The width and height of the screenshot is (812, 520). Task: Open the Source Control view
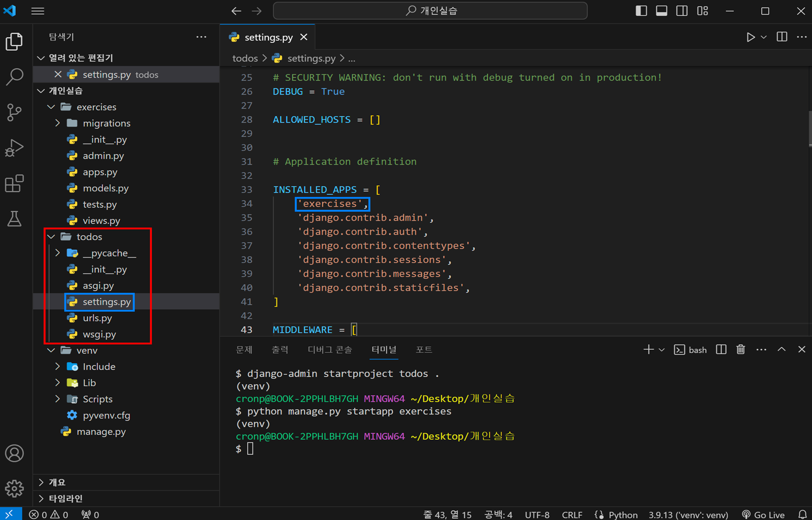click(x=14, y=112)
